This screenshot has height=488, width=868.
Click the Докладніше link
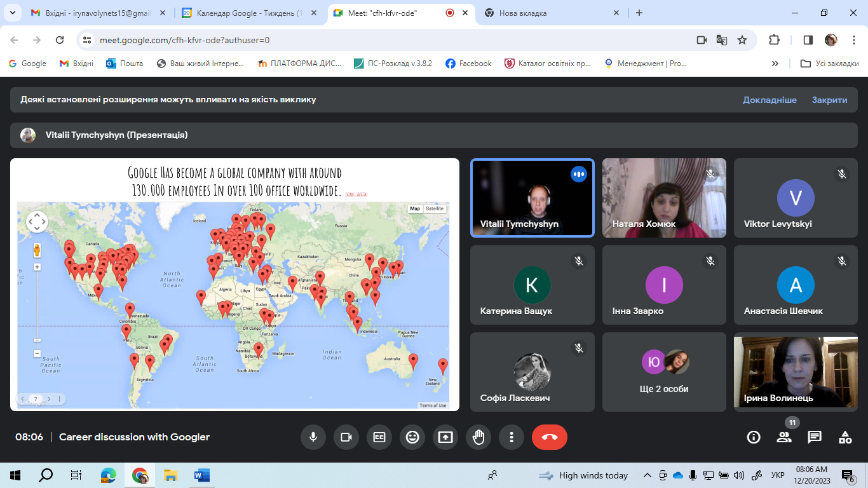(770, 100)
